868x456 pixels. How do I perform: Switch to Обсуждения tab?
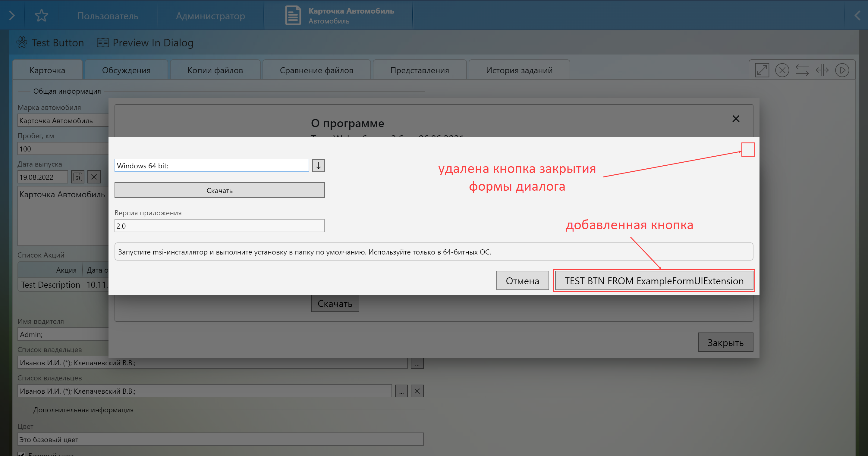click(126, 70)
